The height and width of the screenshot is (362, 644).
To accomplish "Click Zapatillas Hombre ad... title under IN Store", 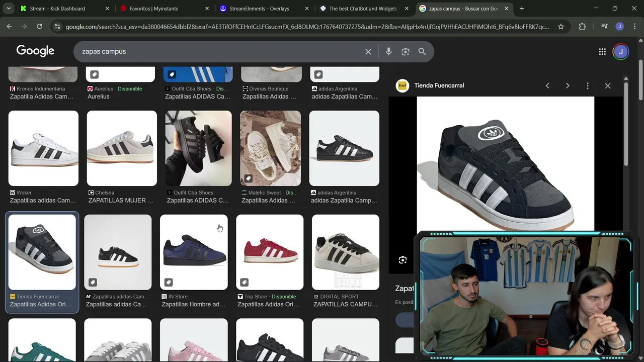I will (194, 304).
